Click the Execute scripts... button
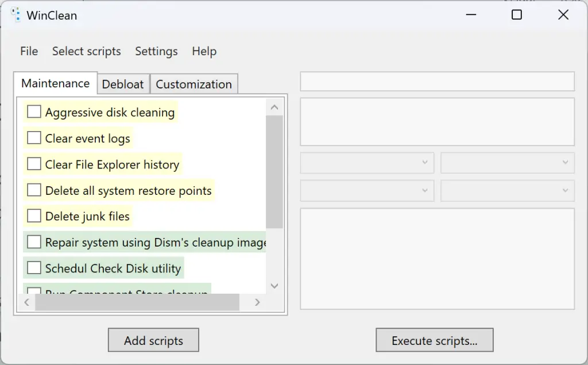This screenshot has width=588, height=365. click(434, 340)
